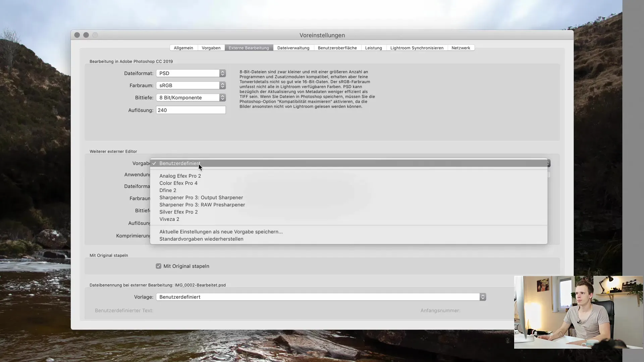644x362 pixels.
Task: Select 'Silver Efex Pro 2' preset
Action: tap(178, 212)
